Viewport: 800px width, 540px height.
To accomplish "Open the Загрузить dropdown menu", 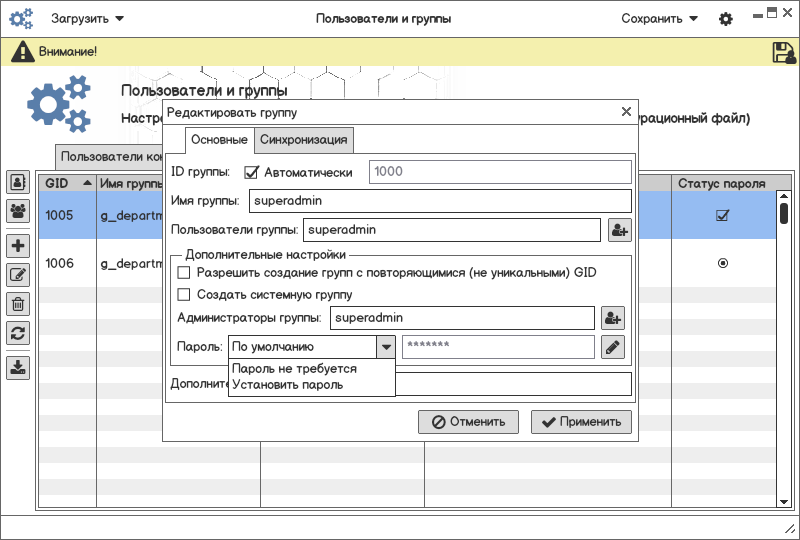I will pos(88,18).
